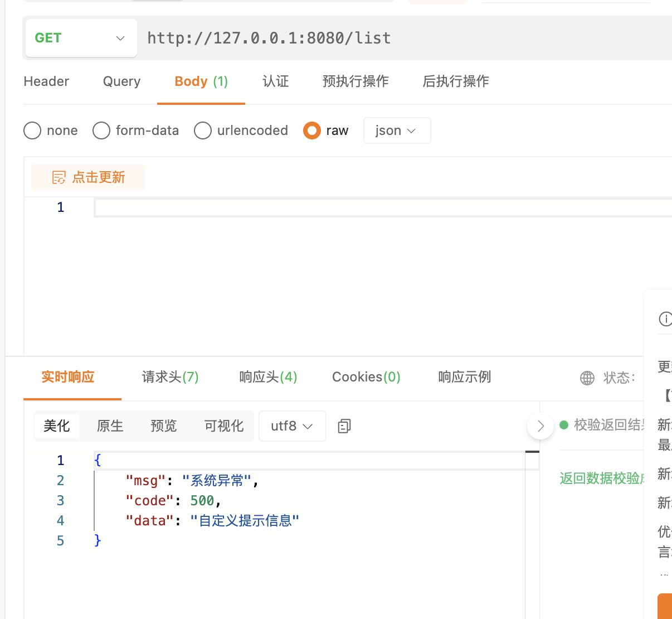
Task: Click the "data" key in the response
Action: 150,521
